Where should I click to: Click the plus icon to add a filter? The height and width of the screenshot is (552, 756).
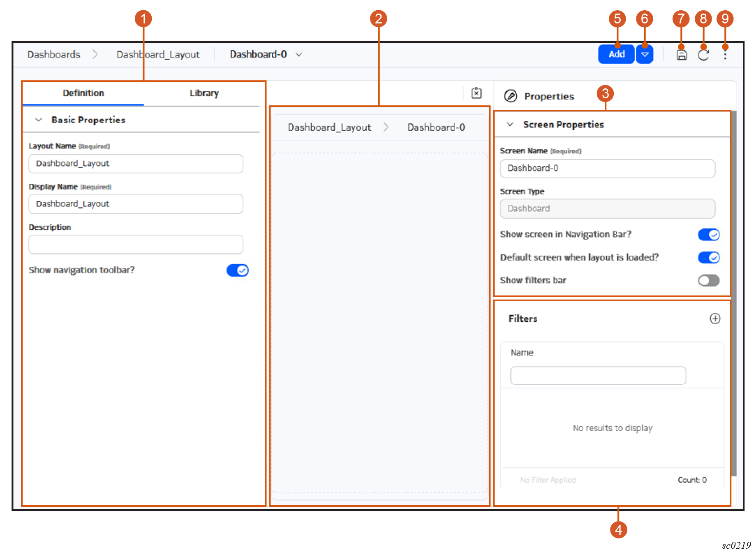coord(715,319)
